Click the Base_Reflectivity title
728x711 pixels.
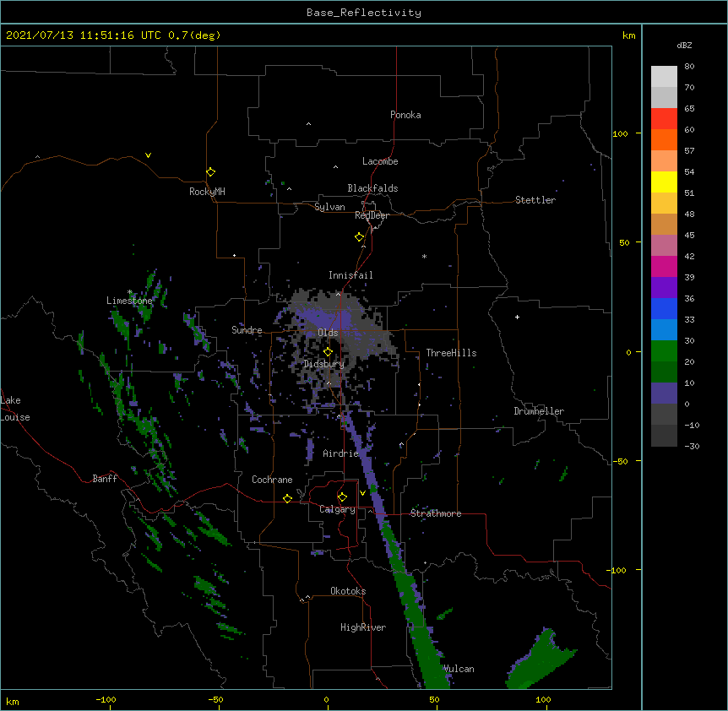click(364, 13)
